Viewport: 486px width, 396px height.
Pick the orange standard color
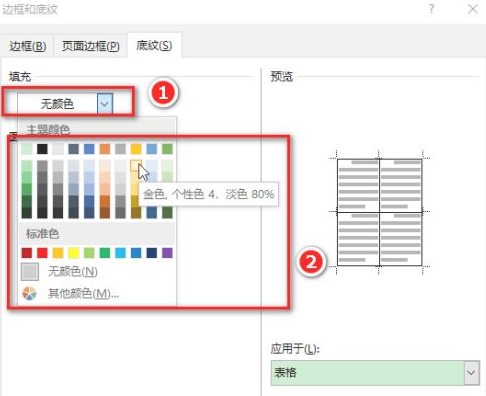58,253
